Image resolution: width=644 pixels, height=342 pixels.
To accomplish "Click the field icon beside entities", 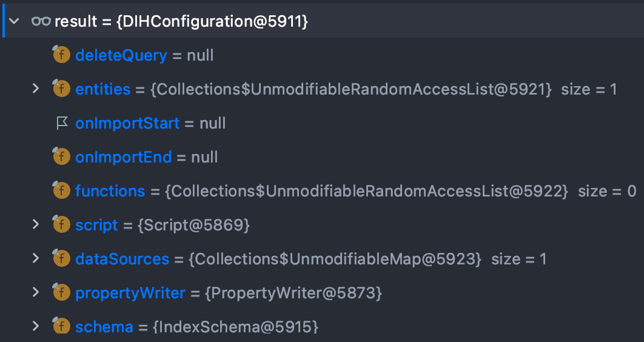I will tap(61, 89).
